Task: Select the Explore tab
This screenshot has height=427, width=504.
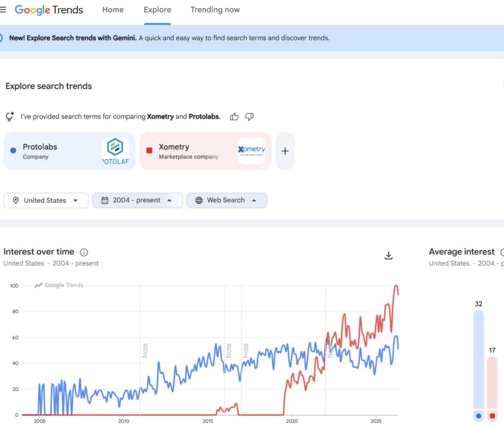Action: 157,10
